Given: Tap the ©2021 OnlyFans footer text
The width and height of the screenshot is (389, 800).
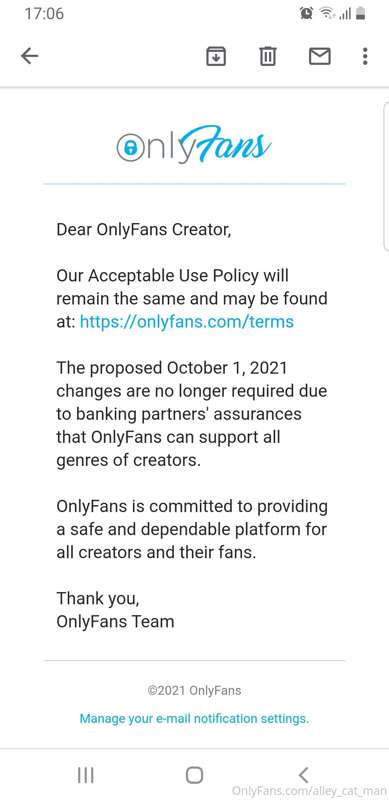Looking at the screenshot, I should pyautogui.click(x=194, y=691).
